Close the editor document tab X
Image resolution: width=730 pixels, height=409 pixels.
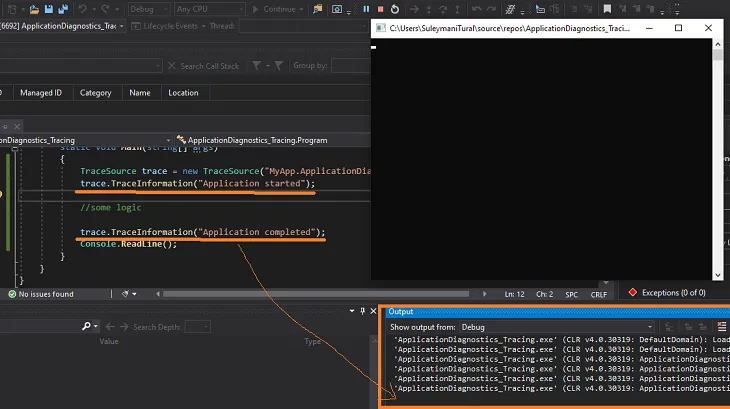[x=17, y=126]
